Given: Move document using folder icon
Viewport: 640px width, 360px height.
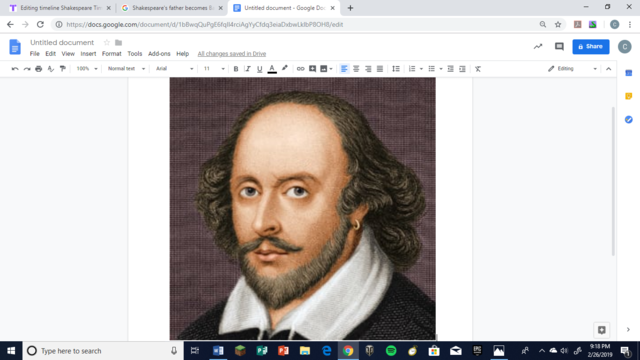Looking at the screenshot, I should (118, 42).
